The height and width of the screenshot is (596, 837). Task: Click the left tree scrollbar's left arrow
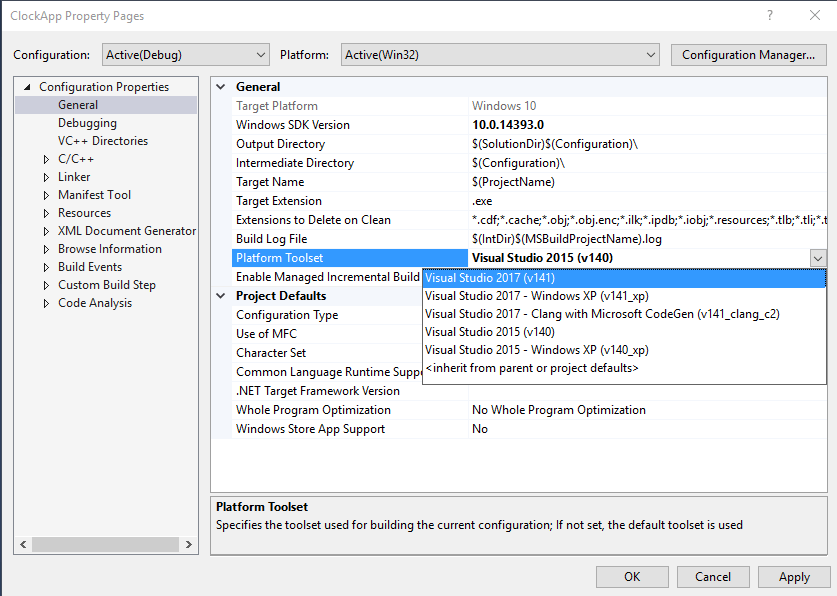point(23,544)
